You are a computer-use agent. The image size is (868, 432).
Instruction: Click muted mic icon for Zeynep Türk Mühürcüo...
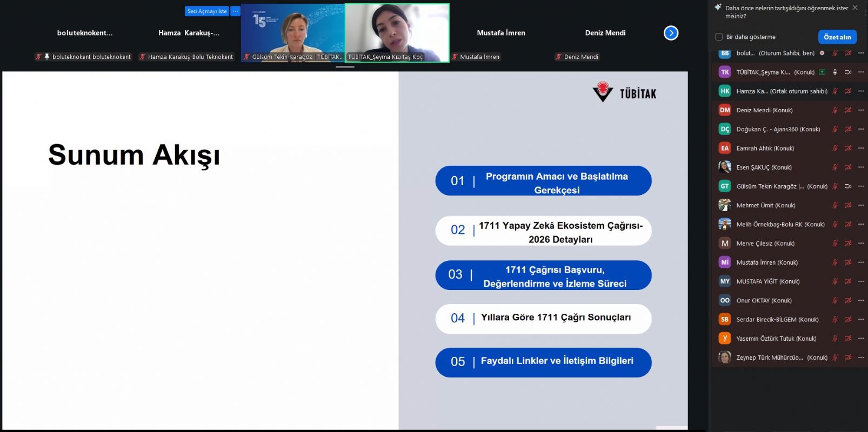[835, 357]
